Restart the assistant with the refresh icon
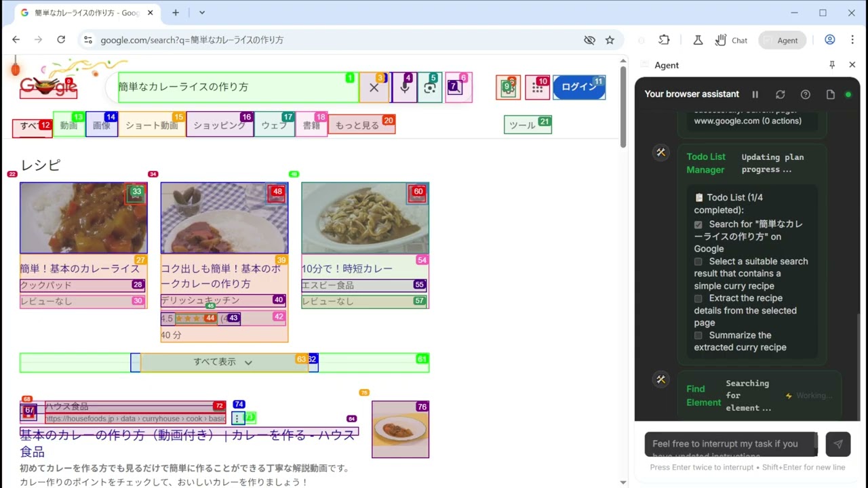868x488 pixels. tap(780, 94)
